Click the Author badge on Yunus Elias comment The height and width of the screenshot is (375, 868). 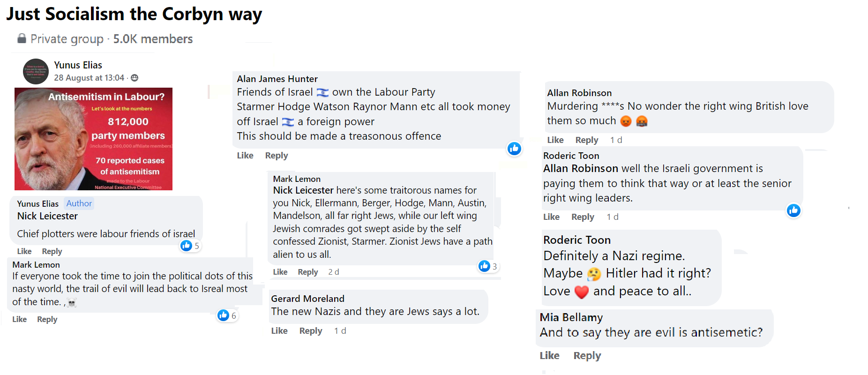tap(79, 203)
